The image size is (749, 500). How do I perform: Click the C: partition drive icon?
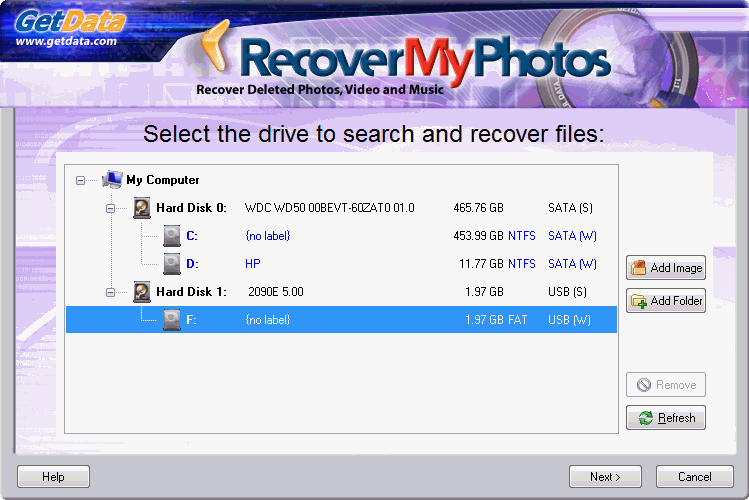pos(171,236)
